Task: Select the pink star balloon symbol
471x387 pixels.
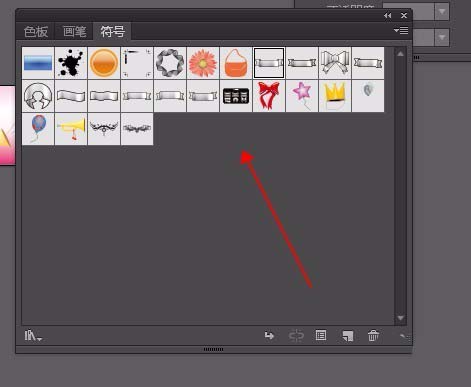Action: click(302, 96)
